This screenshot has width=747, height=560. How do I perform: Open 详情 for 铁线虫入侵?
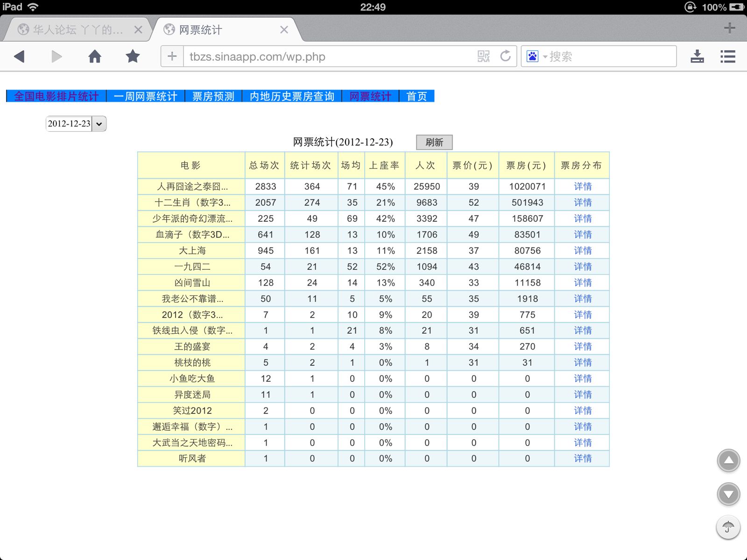[583, 330]
